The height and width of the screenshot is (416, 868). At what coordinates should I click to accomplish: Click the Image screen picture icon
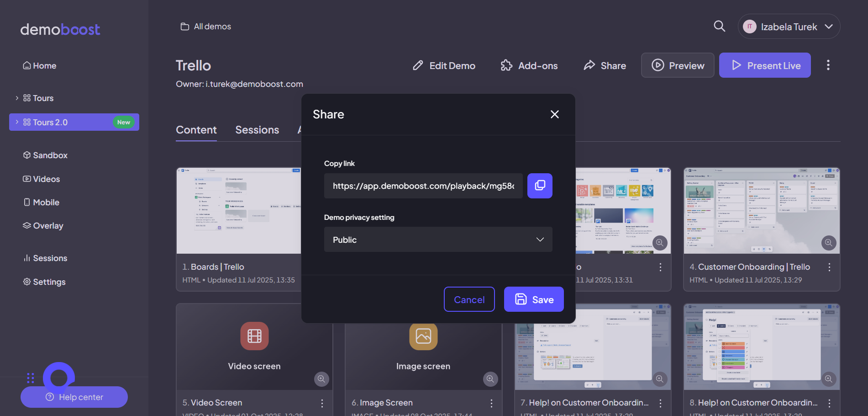coord(423,336)
